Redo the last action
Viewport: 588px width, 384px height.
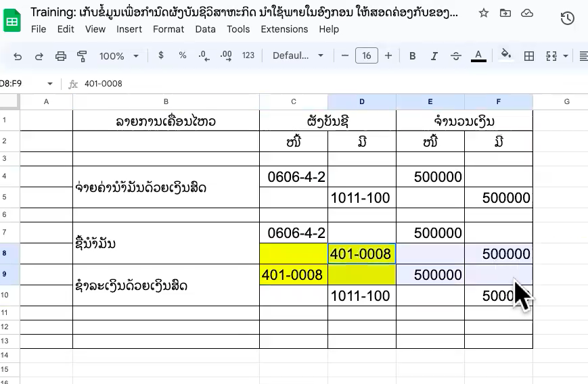point(39,56)
